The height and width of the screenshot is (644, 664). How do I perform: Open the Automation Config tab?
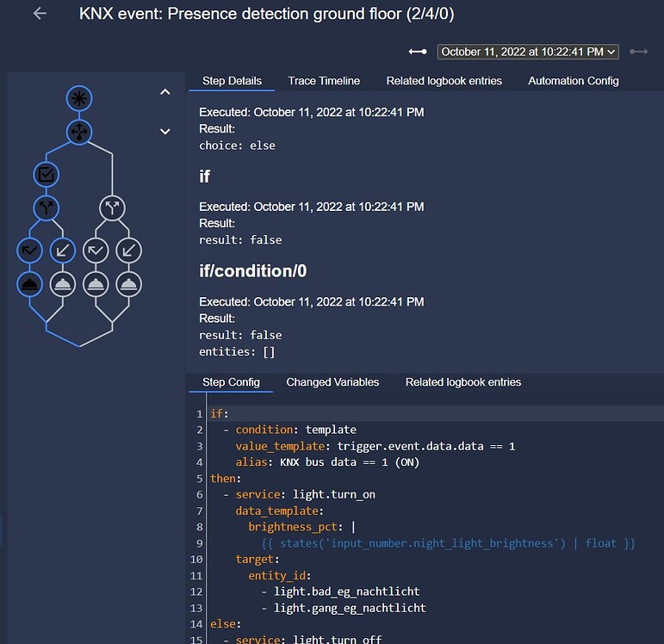pyautogui.click(x=573, y=81)
